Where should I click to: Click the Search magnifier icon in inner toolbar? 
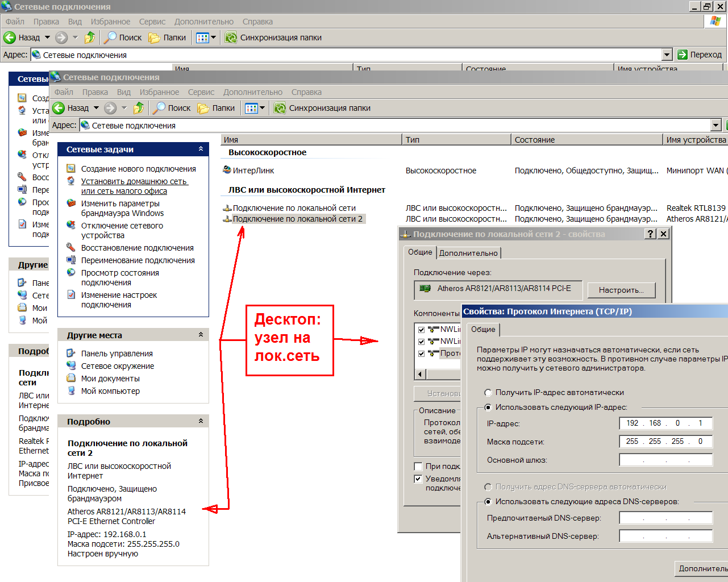(160, 108)
